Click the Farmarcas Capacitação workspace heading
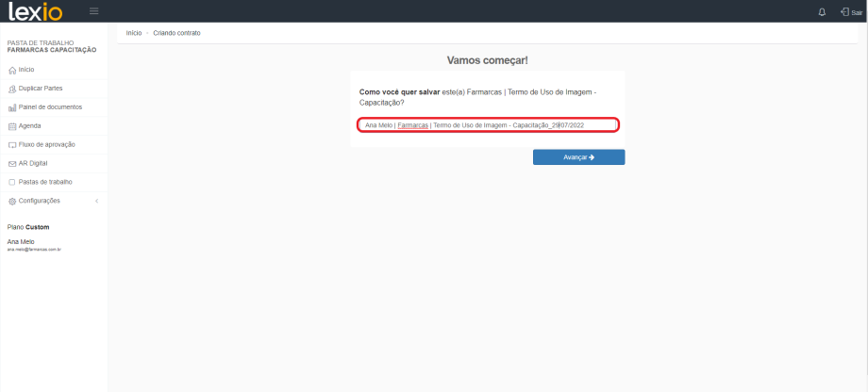 [x=52, y=50]
